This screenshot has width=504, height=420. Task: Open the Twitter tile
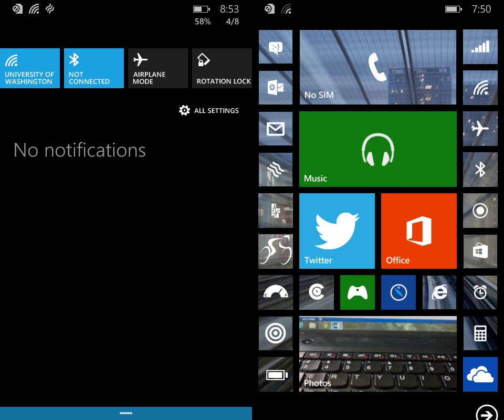[337, 231]
